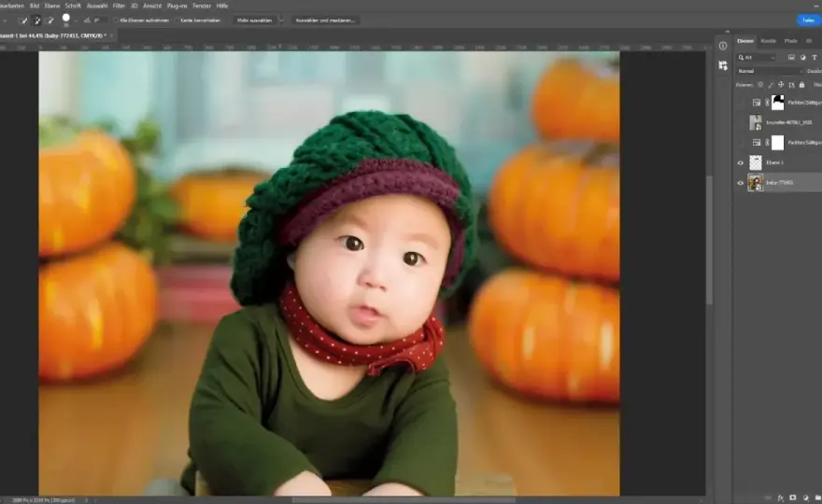Open the Schrift menu
The width and height of the screenshot is (822, 504).
(x=73, y=6)
